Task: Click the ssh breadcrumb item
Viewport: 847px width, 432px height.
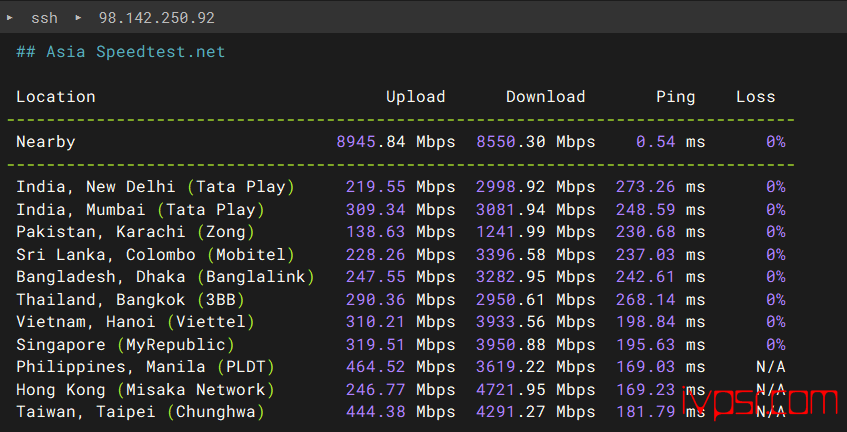Action: [44, 18]
